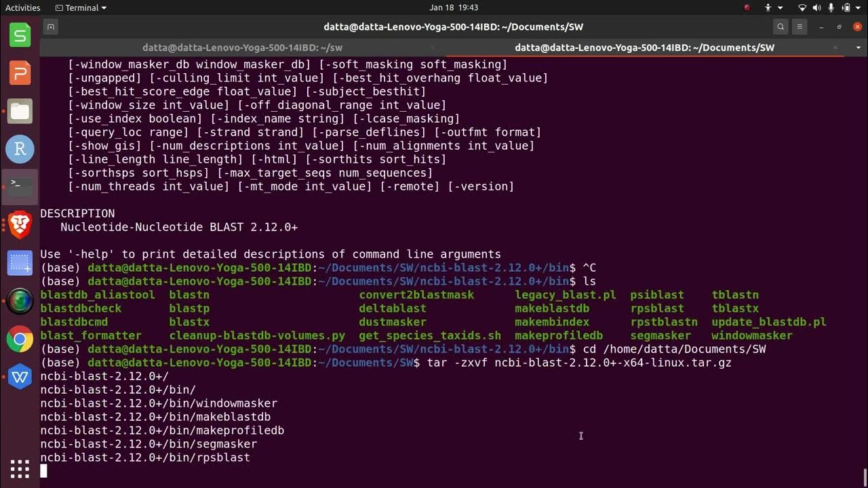Screen dimensions: 868x488
Task: Click get_species_taxids.sh file name
Action: (430, 335)
